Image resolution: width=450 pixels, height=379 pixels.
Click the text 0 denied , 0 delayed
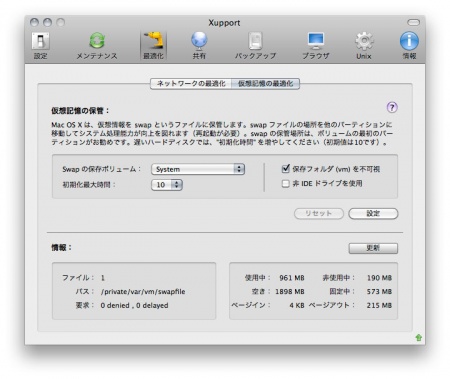point(134,305)
